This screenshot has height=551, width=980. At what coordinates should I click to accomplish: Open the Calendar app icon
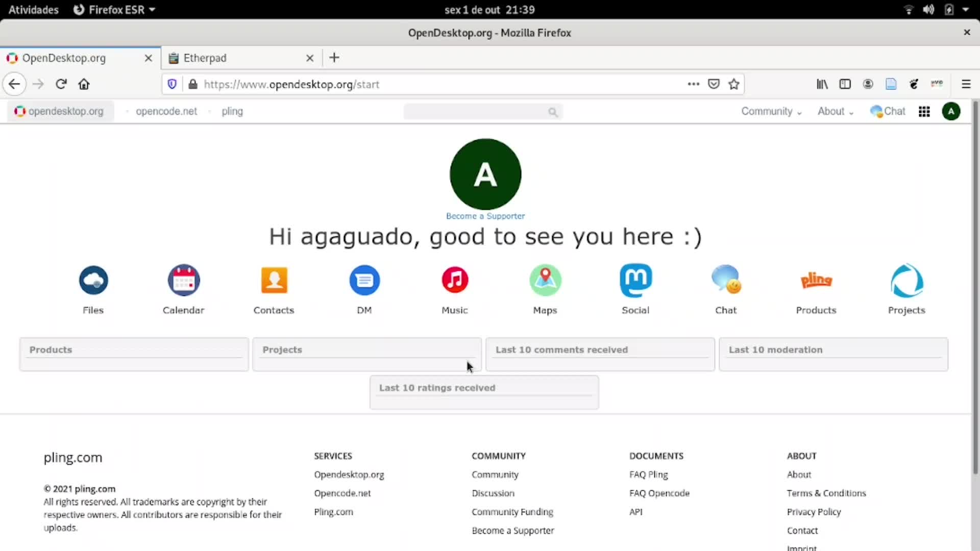[x=184, y=280]
